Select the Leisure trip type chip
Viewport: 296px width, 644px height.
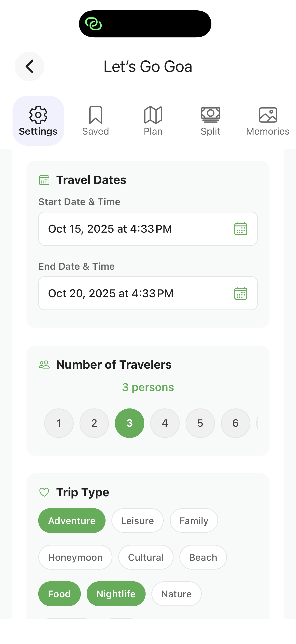coord(137,521)
